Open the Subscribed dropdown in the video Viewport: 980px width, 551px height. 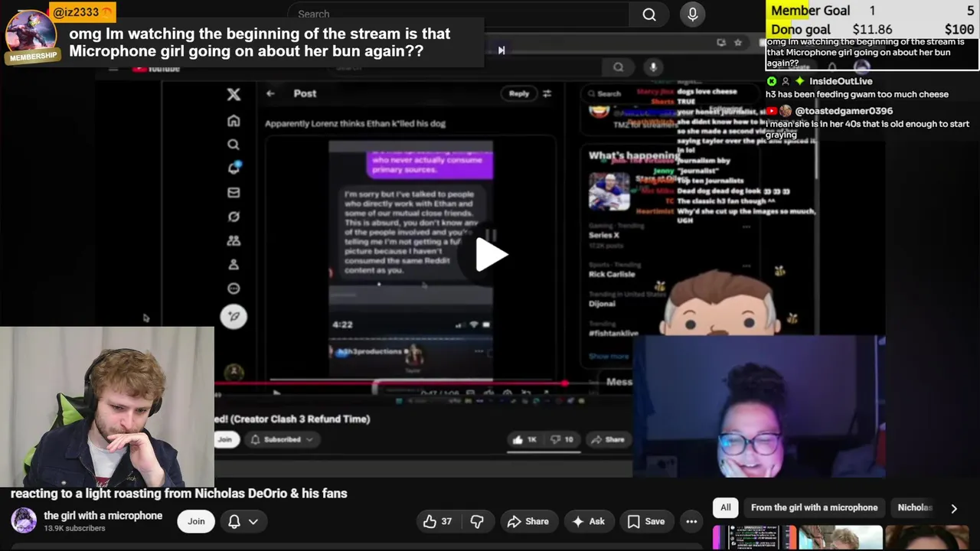(282, 439)
